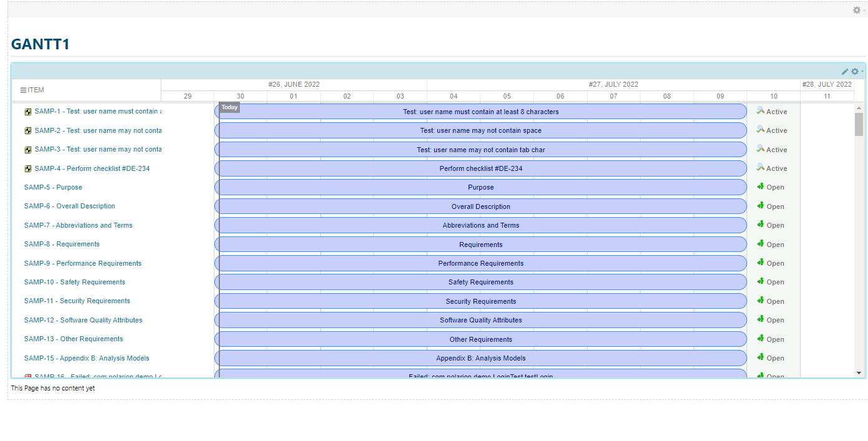Open SAMP-4 Perform checklist #DE-234 link

click(x=92, y=168)
